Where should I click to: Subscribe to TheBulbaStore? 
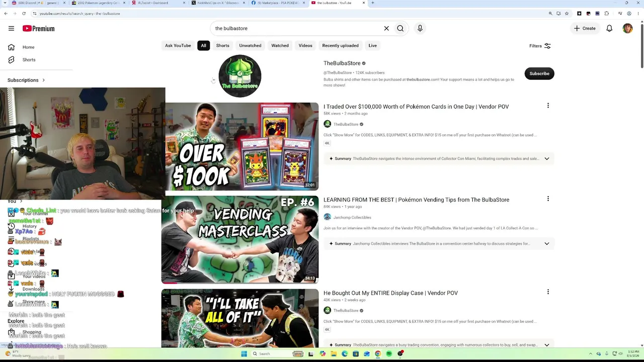[539, 74]
